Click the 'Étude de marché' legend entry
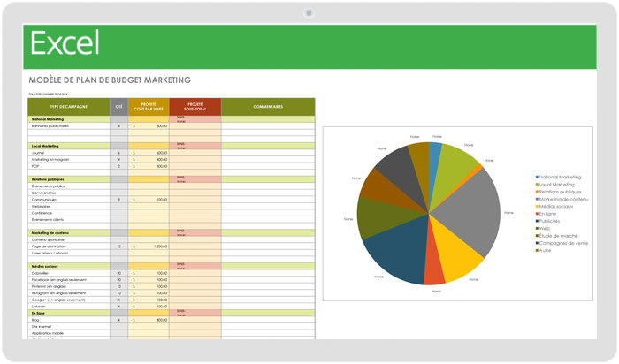Screen dimensions: 619x364 (x=556, y=236)
